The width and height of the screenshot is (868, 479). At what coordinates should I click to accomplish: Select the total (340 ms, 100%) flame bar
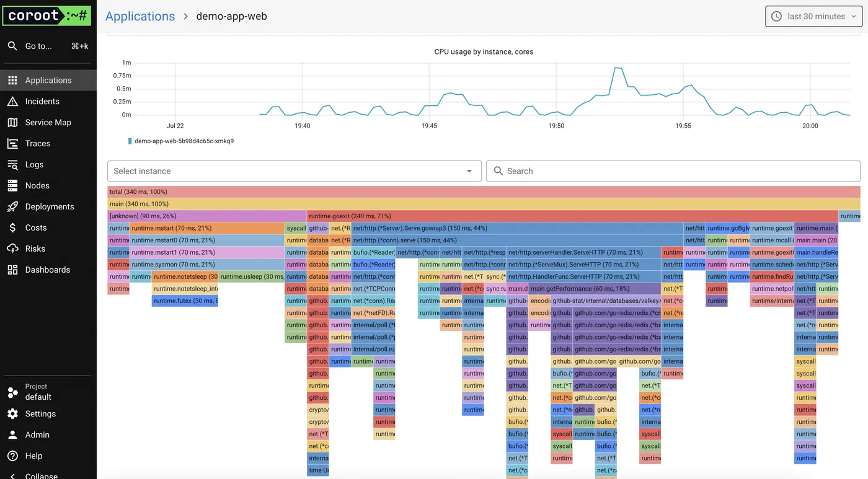[x=484, y=192]
